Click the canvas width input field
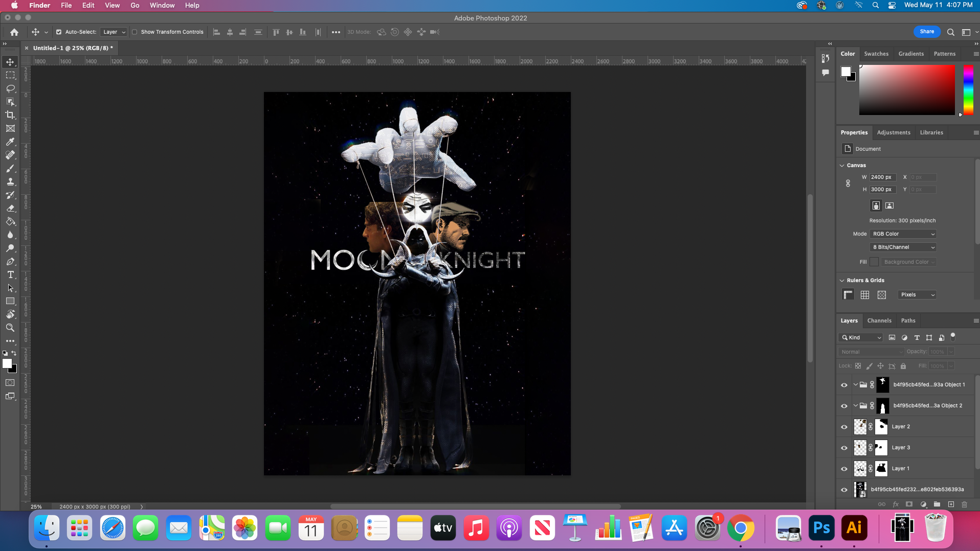The height and width of the screenshot is (551, 980). click(x=882, y=177)
